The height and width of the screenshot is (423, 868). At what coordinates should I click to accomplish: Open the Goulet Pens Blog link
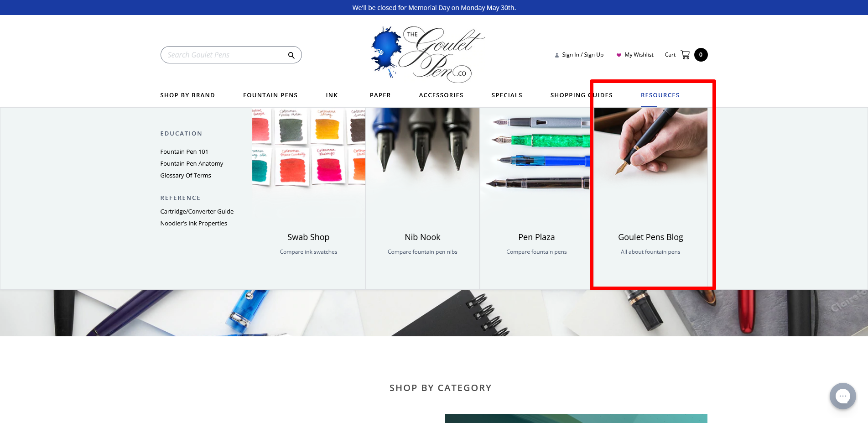pos(650,237)
